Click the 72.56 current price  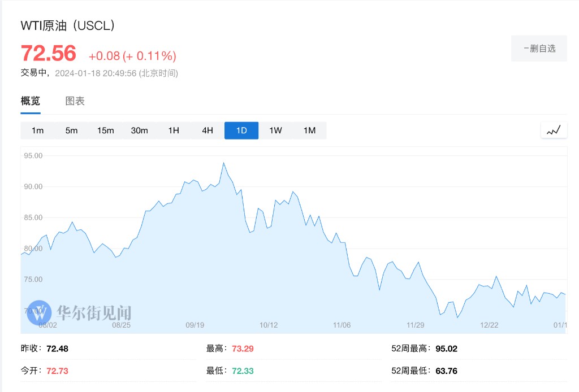pyautogui.click(x=49, y=53)
